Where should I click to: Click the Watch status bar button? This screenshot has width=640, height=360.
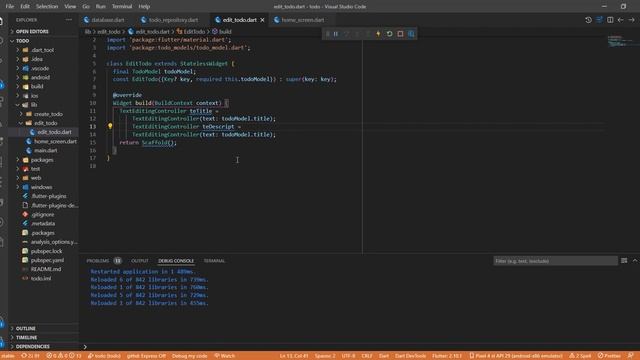pos(224,356)
